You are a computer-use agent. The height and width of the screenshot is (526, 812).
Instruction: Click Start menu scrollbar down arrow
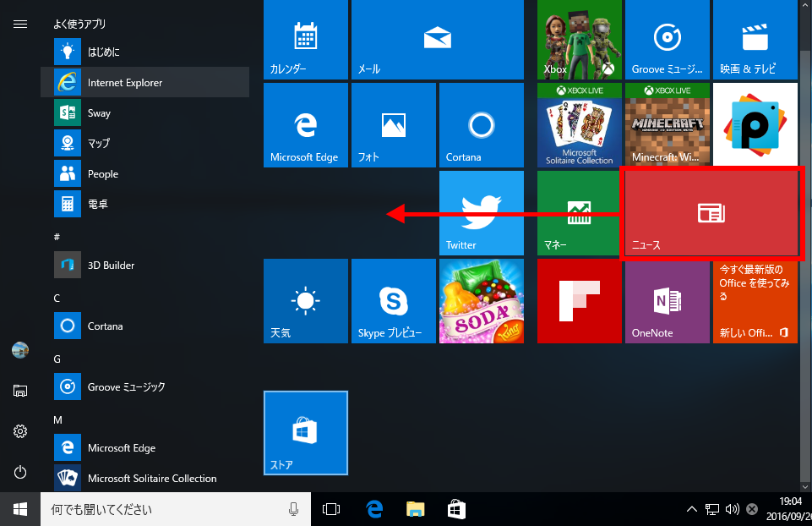pyautogui.click(x=804, y=486)
